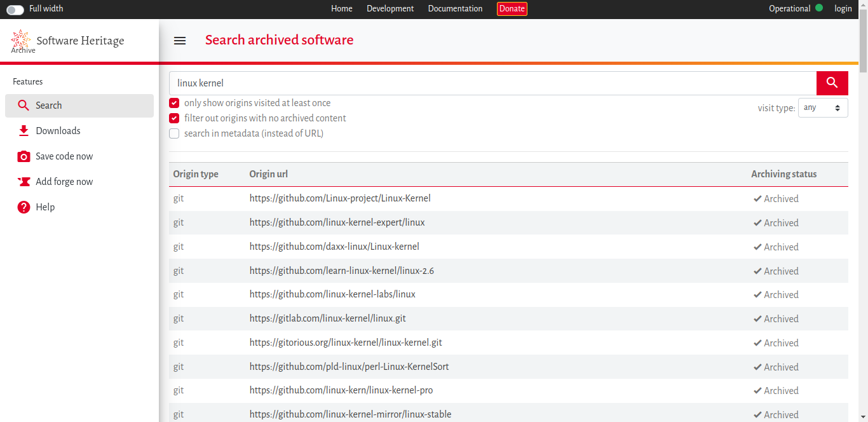
Task: Select Help in the Features sidebar
Action: [x=79, y=207]
